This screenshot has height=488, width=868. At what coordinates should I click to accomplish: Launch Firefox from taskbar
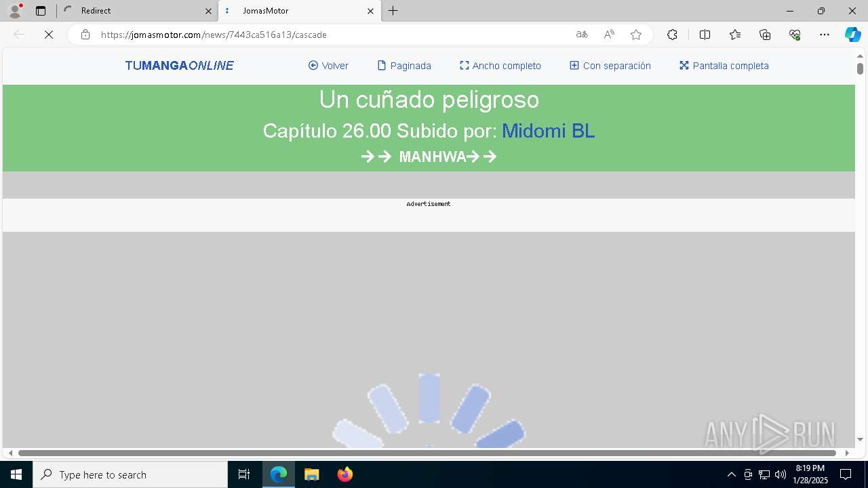click(x=344, y=474)
